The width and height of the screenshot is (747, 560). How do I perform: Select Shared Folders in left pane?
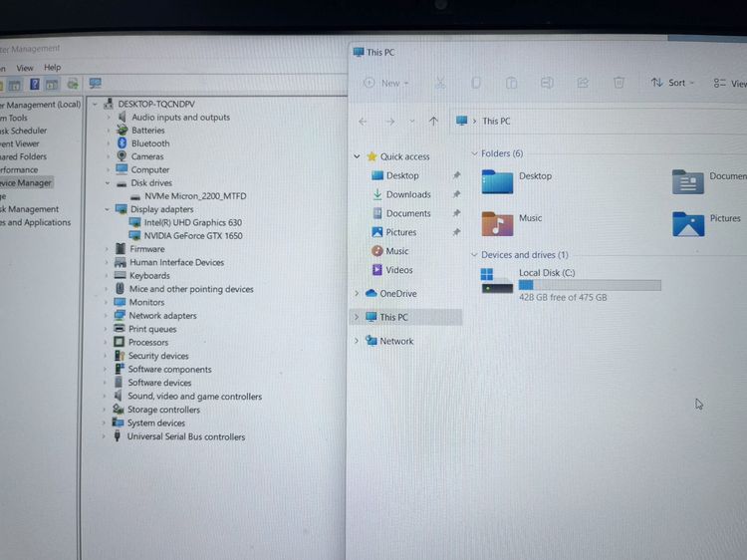(x=23, y=156)
